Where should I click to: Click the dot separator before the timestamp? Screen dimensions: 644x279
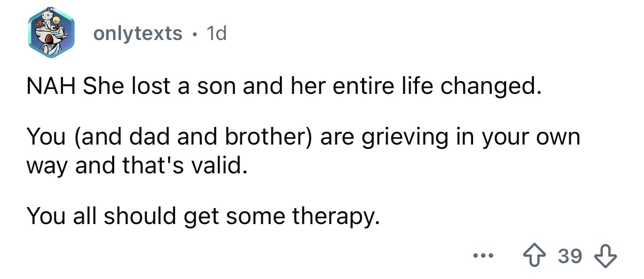(x=194, y=34)
